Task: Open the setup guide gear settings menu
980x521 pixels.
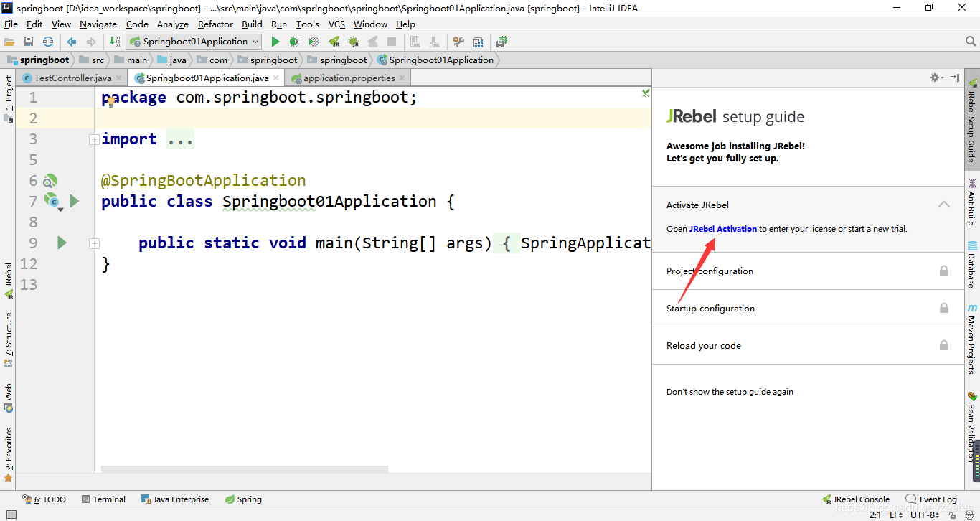Action: (936, 78)
